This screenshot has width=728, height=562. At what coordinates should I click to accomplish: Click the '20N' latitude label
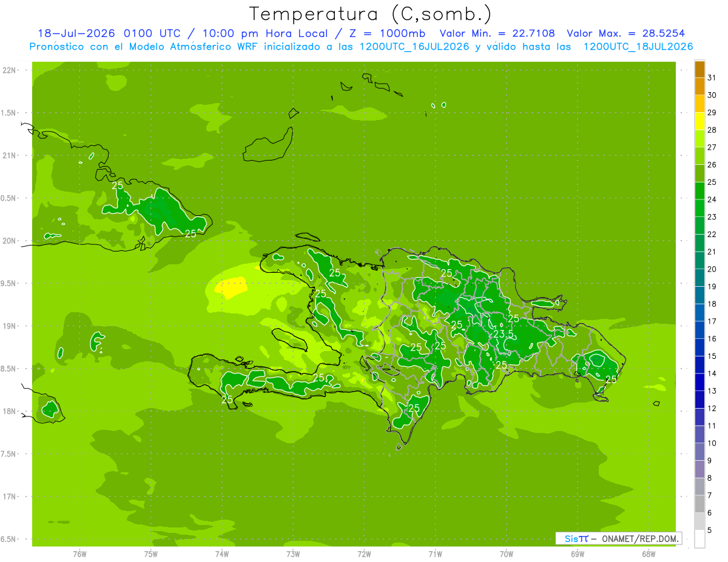[10, 241]
